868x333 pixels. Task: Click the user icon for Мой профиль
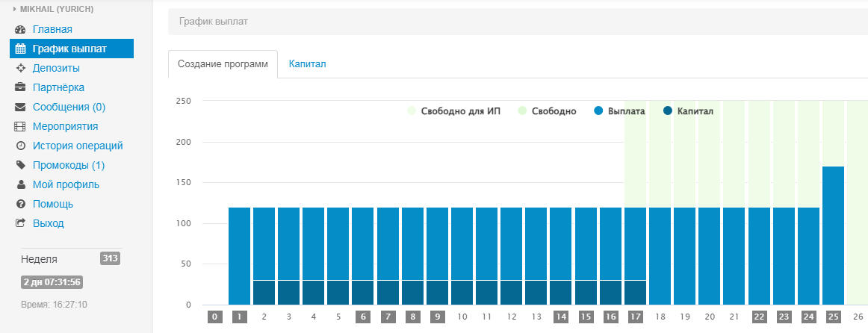[20, 184]
